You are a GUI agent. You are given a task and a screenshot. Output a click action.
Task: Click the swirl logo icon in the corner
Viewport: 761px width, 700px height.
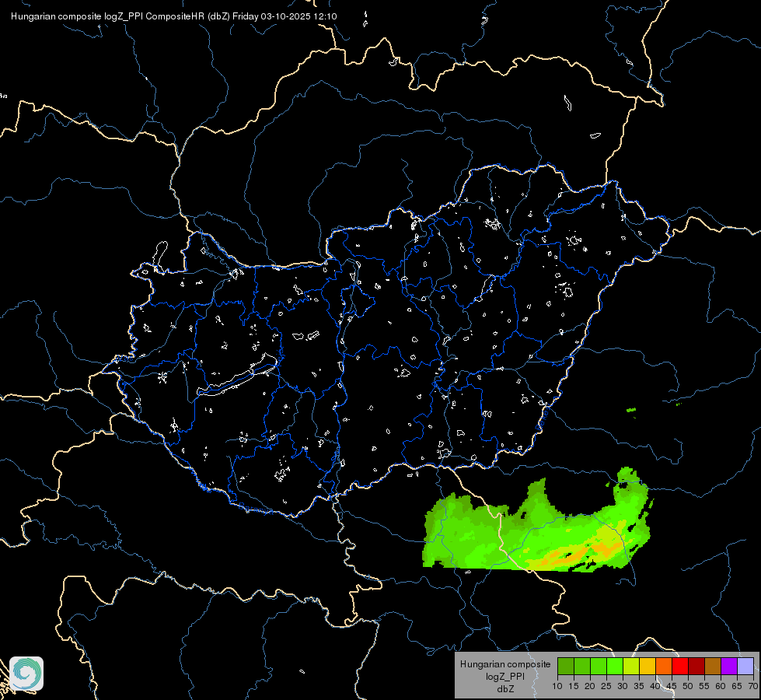coord(26,674)
